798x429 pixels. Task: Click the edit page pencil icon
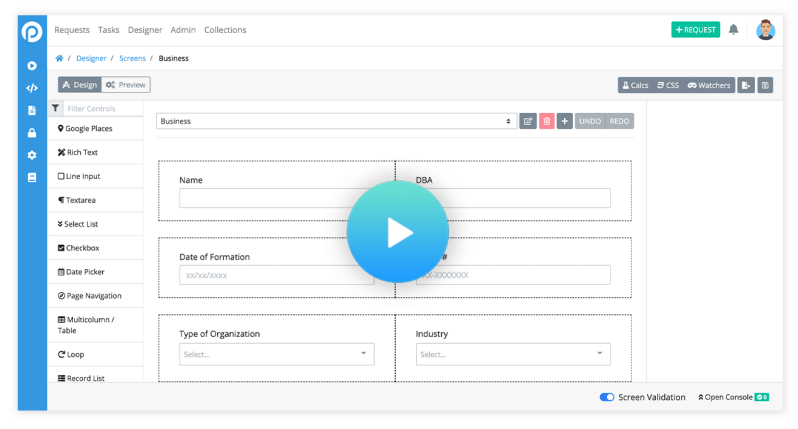pos(528,121)
